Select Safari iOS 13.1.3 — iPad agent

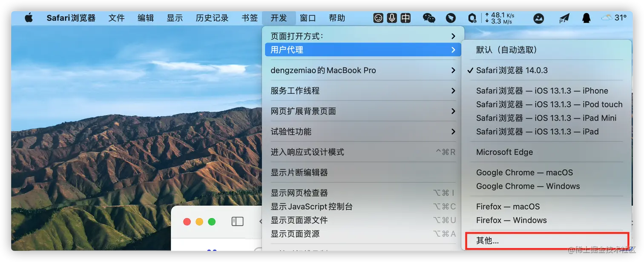click(546, 132)
